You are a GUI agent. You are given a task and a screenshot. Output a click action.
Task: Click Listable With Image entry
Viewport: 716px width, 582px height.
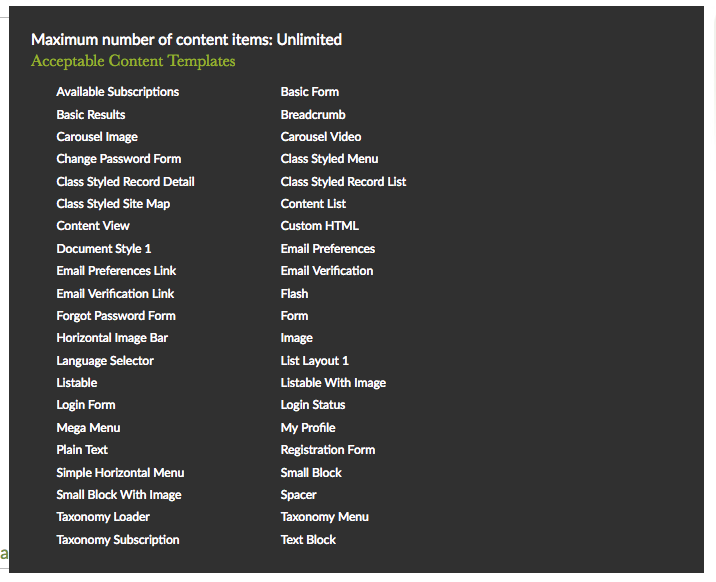pyautogui.click(x=333, y=383)
